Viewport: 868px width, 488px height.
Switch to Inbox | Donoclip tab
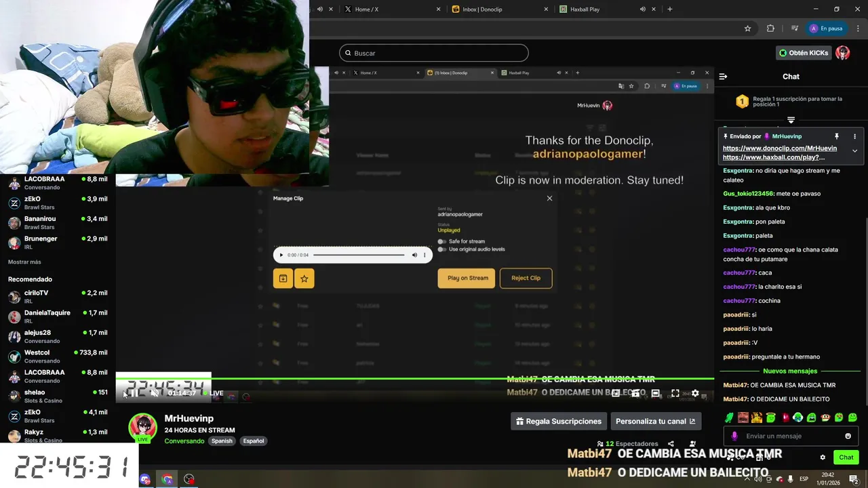[498, 9]
